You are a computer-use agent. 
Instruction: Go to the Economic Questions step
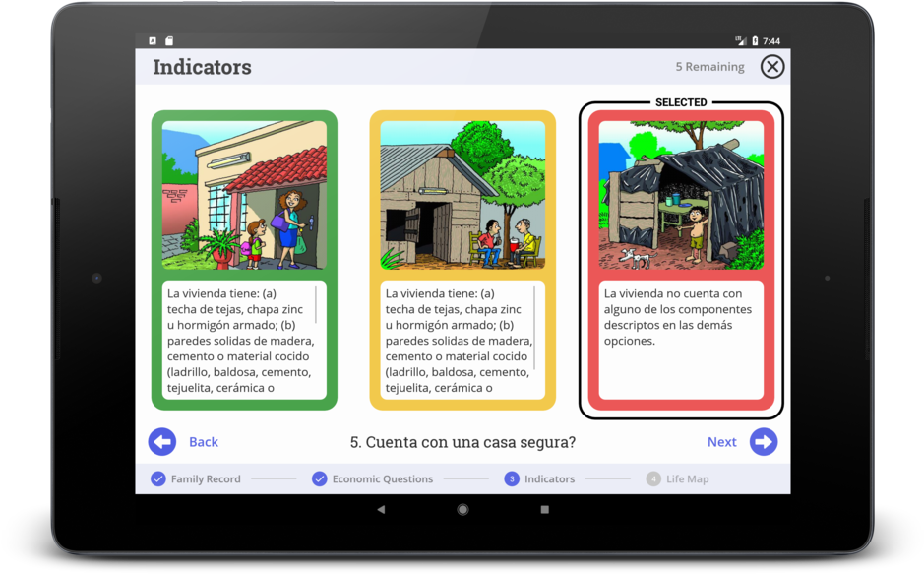click(x=382, y=479)
